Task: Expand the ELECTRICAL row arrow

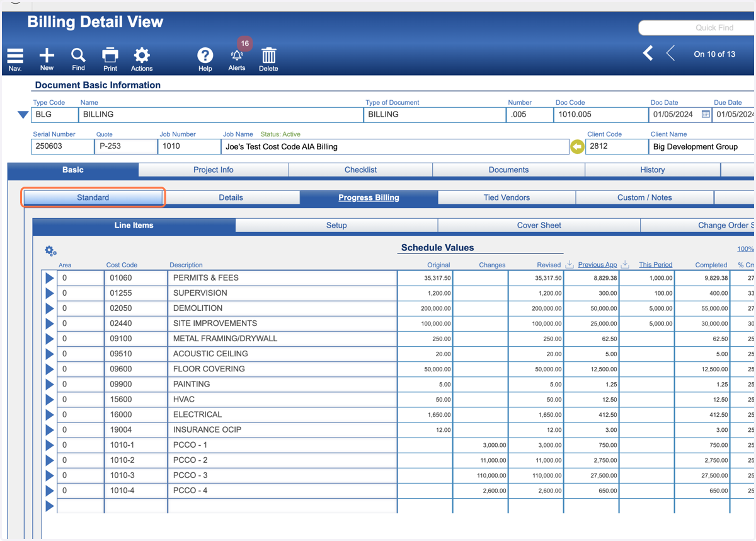Action: click(50, 414)
